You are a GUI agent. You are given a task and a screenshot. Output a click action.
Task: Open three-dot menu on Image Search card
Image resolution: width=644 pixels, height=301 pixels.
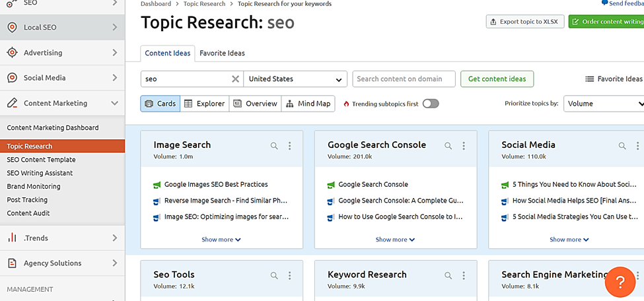point(289,146)
